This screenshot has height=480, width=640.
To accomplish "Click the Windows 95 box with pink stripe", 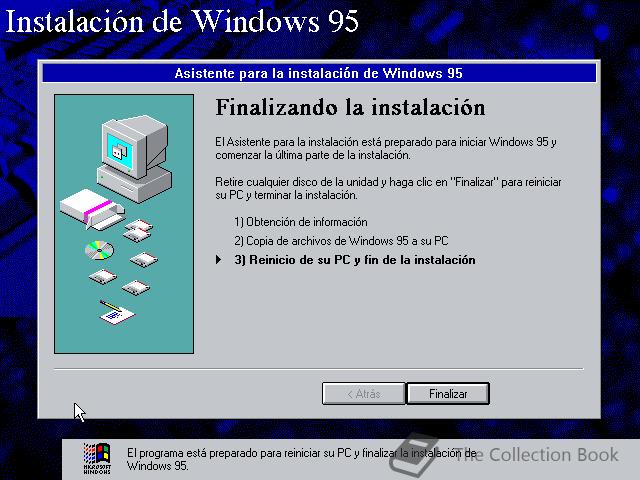I will point(92,209).
